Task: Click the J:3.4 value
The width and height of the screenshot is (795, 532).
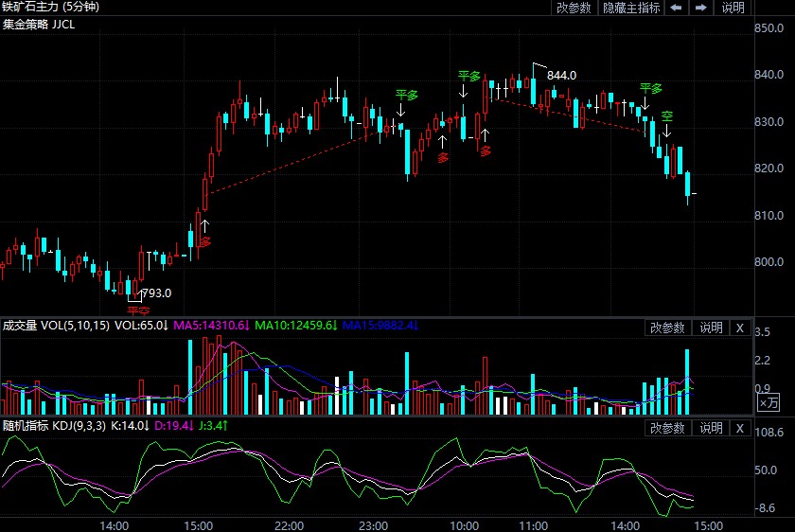Action: click(x=213, y=425)
